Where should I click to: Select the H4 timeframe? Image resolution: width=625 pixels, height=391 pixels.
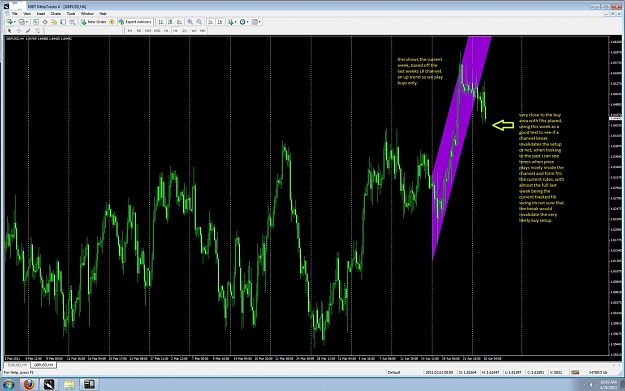point(175,31)
